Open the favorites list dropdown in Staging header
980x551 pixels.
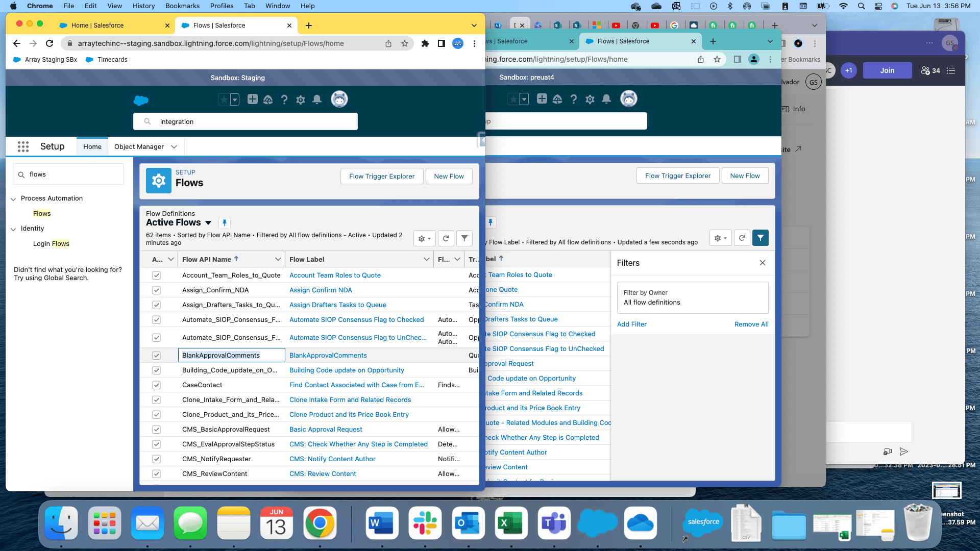tap(235, 99)
